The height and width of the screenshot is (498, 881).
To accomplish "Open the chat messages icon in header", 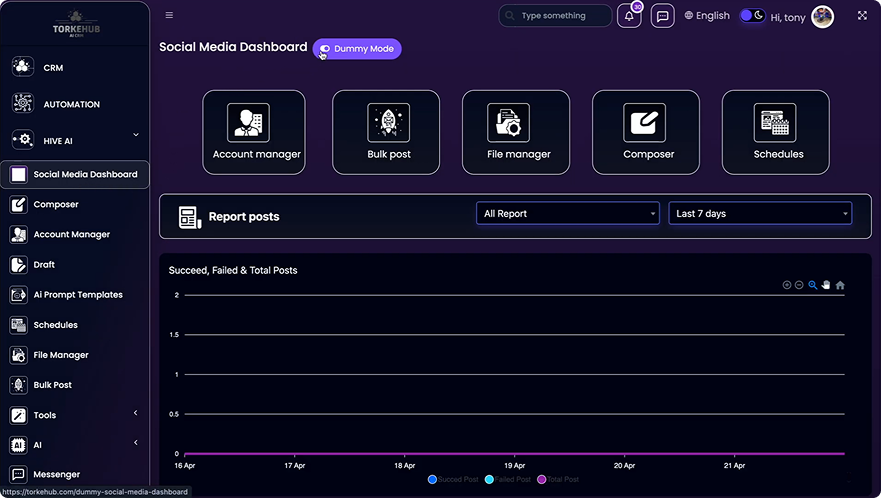I will [x=662, y=16].
